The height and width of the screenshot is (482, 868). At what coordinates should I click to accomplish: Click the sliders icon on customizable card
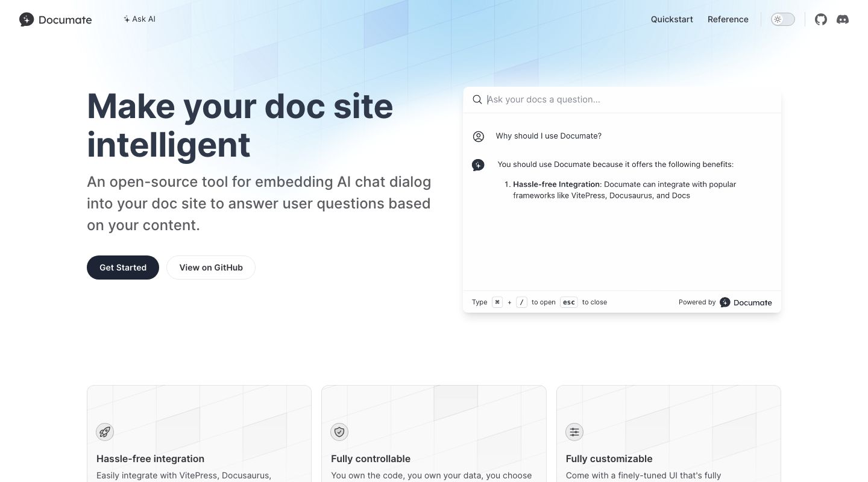point(574,432)
